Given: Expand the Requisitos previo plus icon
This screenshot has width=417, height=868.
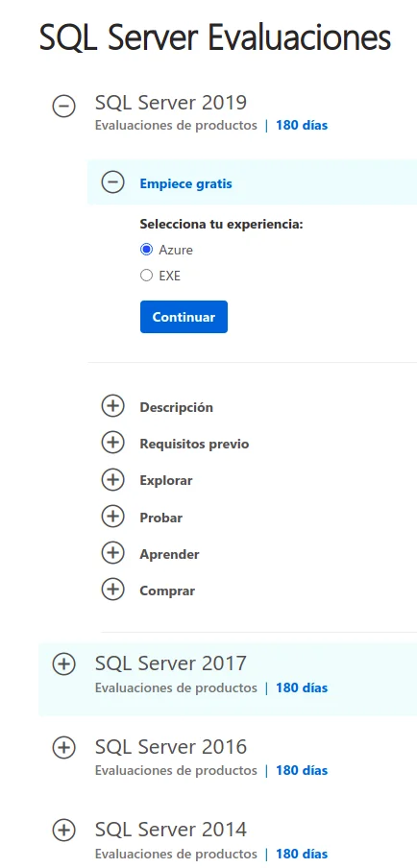Looking at the screenshot, I should pos(112,444).
